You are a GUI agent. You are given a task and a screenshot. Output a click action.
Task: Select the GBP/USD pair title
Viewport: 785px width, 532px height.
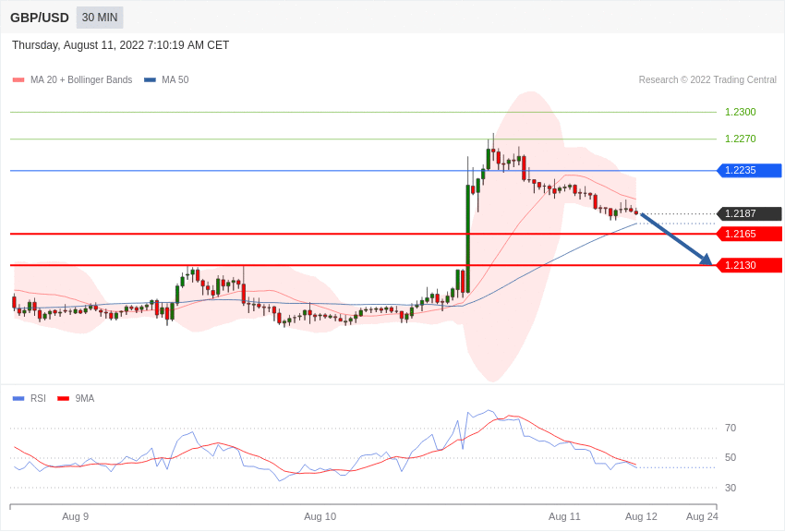pyautogui.click(x=40, y=18)
